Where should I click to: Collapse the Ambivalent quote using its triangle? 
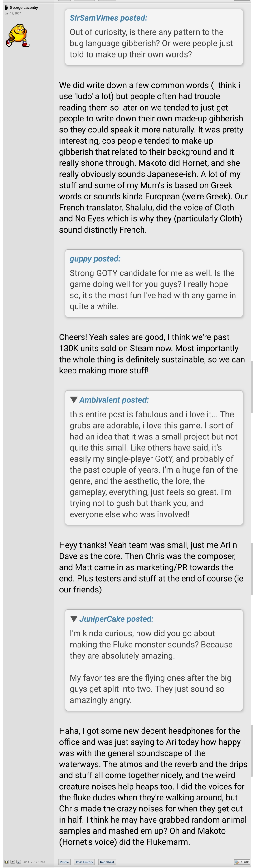click(74, 400)
